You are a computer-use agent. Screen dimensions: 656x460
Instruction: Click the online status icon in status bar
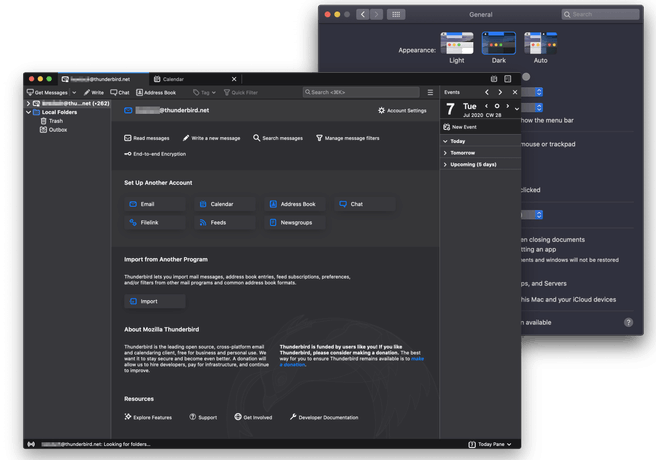click(31, 444)
